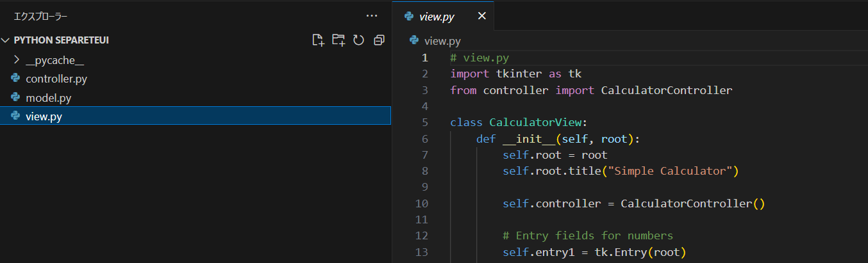Close the view.py editor tab
Image resolution: width=868 pixels, height=263 pixels.
tap(482, 17)
